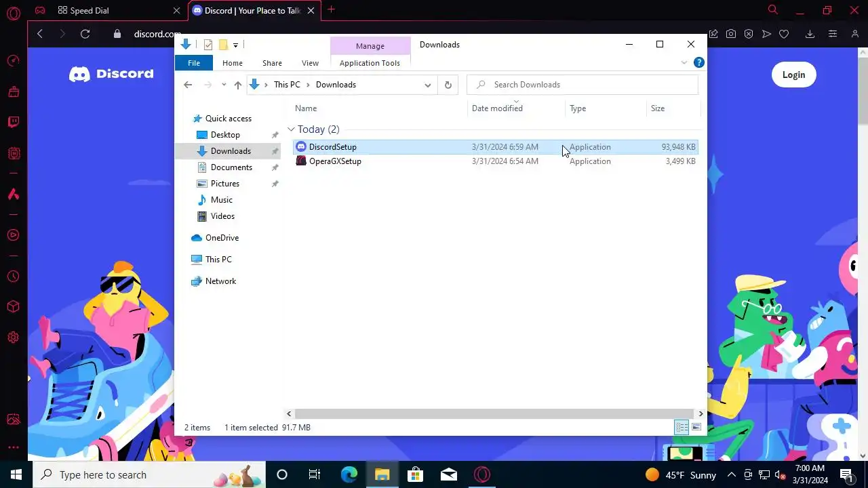The image size is (868, 488).
Task: Take a snapshot with Opera camera icon
Action: coord(731,34)
